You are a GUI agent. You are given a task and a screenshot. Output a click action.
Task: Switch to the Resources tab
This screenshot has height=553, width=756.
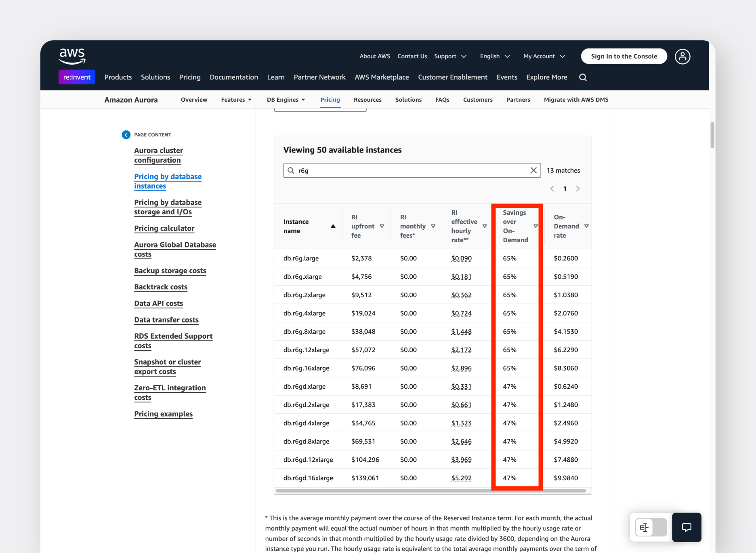pos(367,100)
